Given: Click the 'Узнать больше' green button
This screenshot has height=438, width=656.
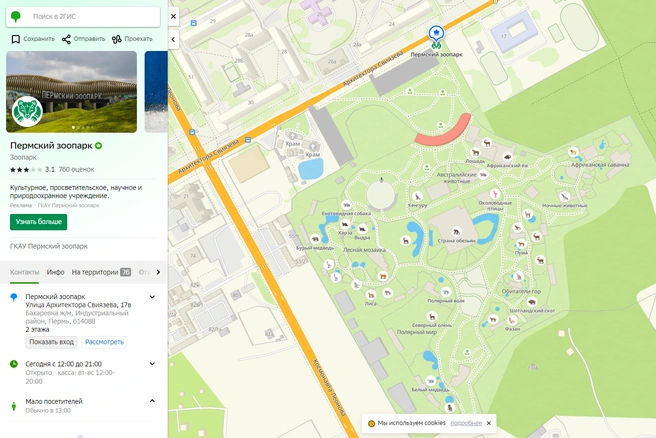Looking at the screenshot, I should pos(38,222).
